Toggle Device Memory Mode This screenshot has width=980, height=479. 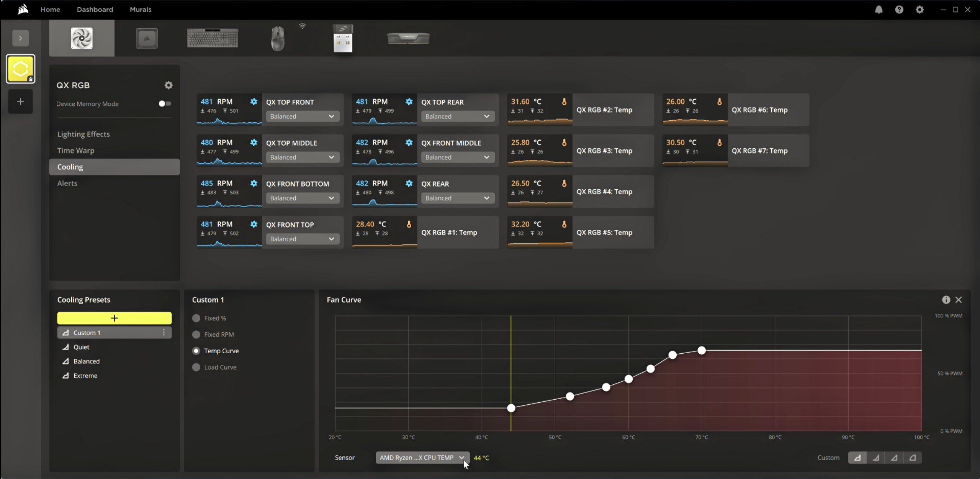click(164, 103)
